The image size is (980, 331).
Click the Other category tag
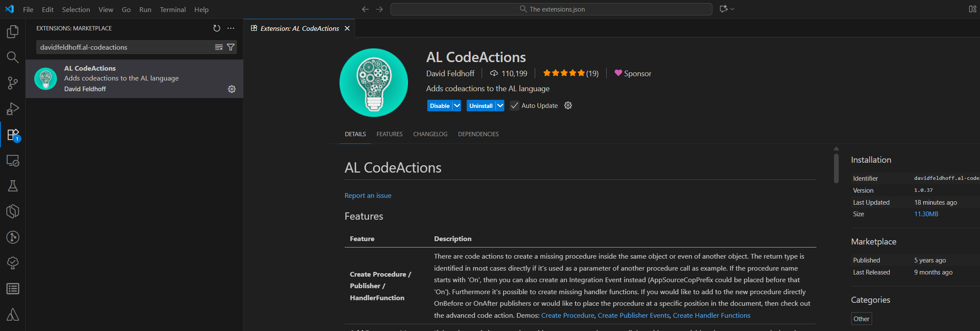[x=861, y=319]
